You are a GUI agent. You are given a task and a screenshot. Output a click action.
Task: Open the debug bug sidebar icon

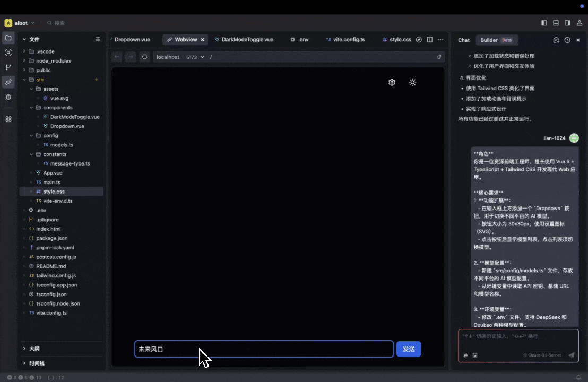8,97
